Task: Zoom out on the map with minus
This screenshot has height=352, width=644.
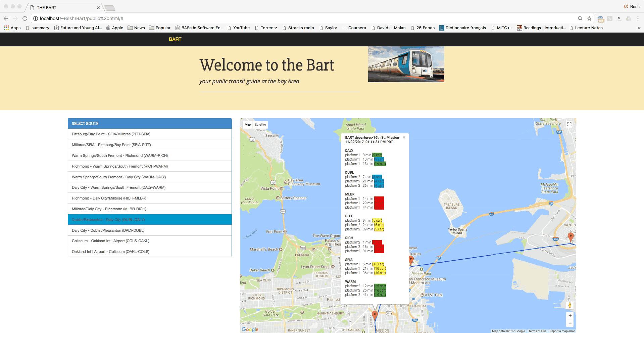Action: (x=570, y=323)
